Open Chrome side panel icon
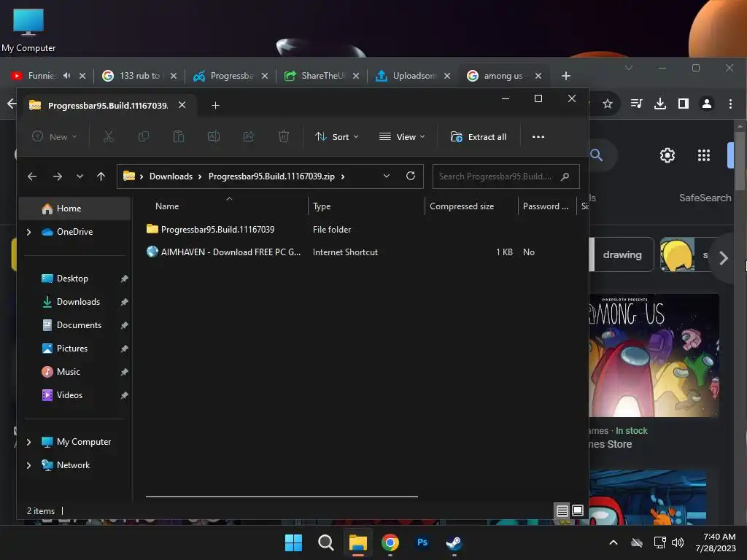 (x=684, y=104)
